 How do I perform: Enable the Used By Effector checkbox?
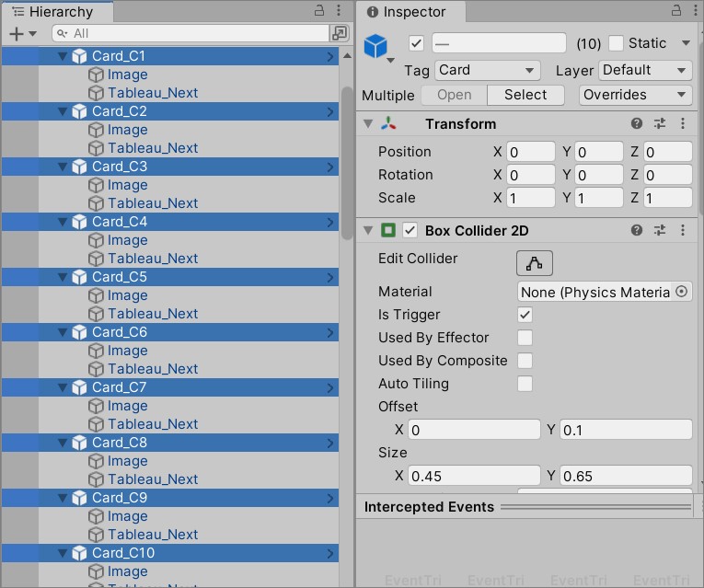(x=525, y=338)
